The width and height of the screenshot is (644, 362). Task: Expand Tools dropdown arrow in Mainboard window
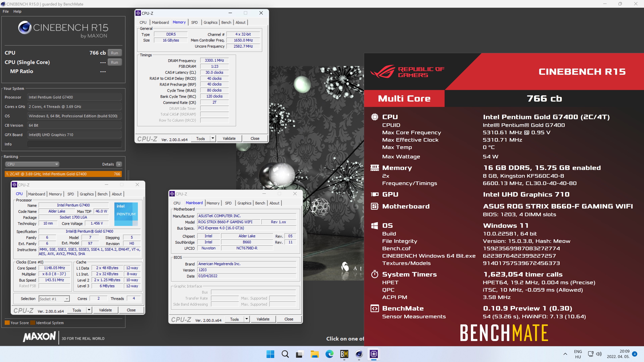click(x=247, y=319)
